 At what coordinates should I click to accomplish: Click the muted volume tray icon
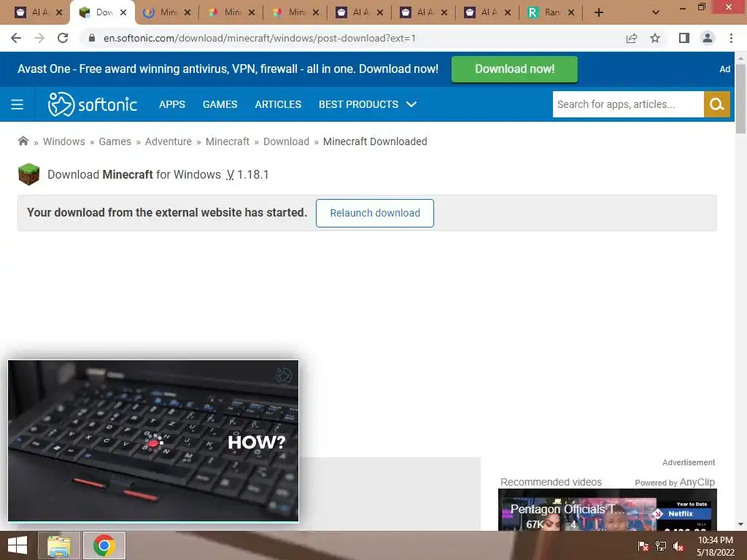(x=678, y=546)
